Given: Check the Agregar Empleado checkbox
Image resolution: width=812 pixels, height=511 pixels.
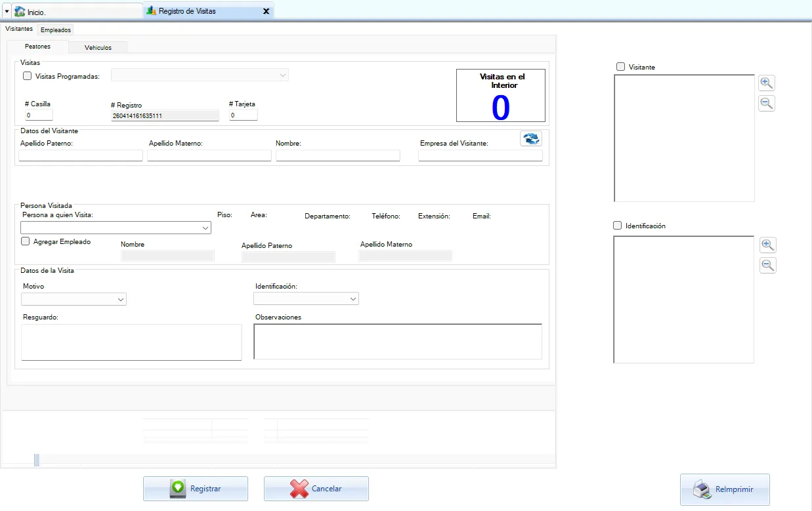Looking at the screenshot, I should 26,241.
